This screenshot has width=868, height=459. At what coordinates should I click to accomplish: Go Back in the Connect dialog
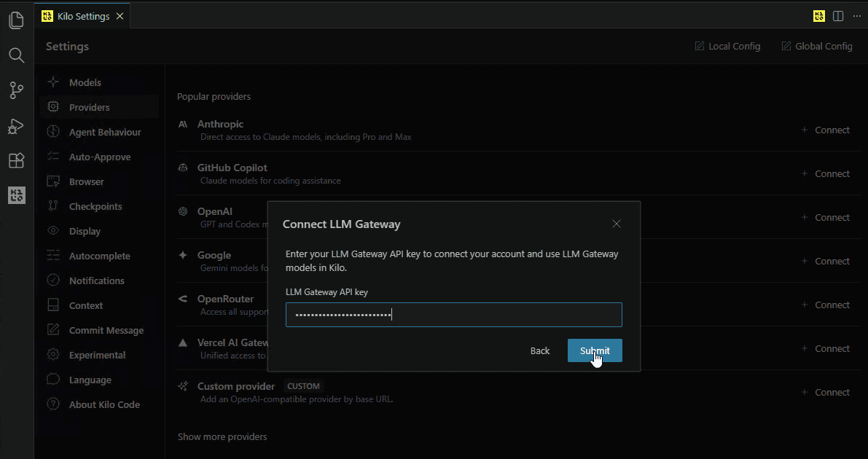coord(540,350)
